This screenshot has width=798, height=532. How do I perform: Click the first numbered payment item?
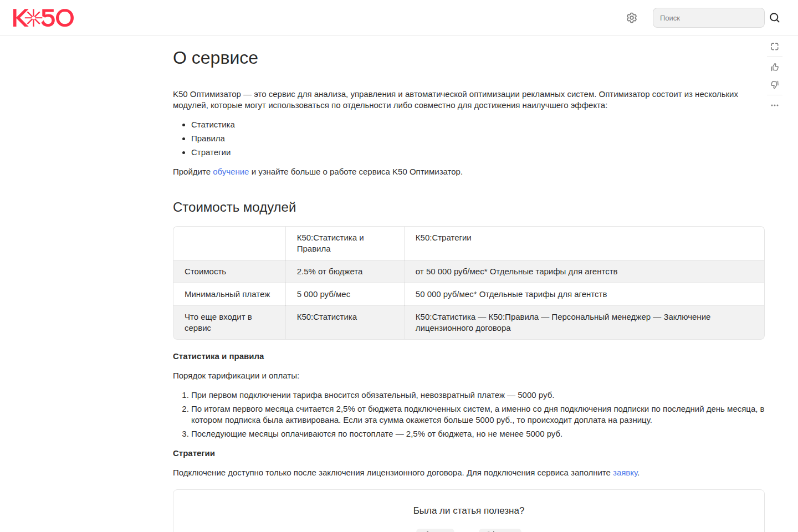pos(372,395)
